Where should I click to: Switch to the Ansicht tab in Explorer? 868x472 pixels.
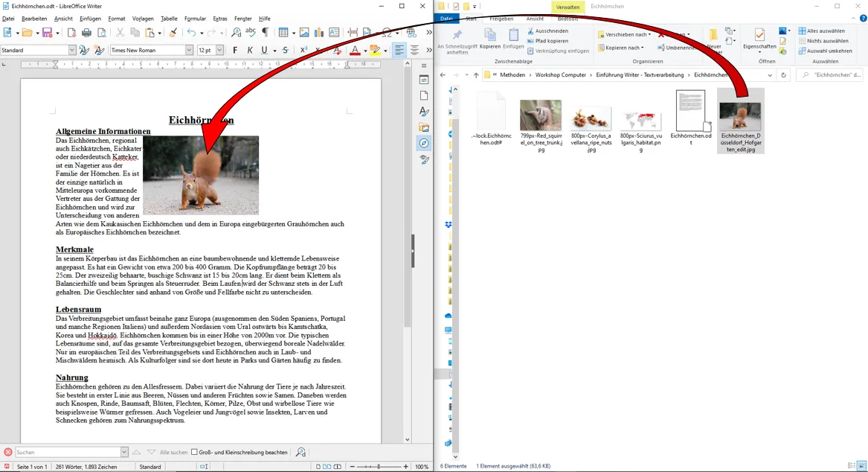535,19
